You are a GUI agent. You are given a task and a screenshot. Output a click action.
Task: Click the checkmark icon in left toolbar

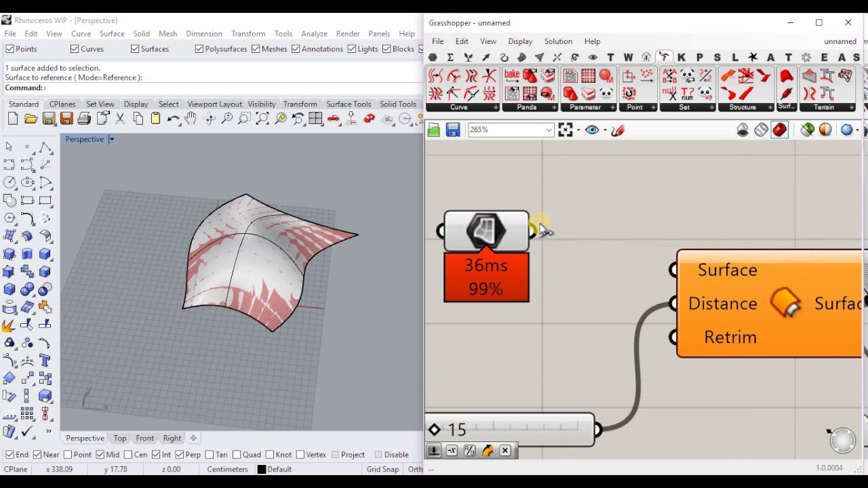pyautogui.click(x=27, y=431)
